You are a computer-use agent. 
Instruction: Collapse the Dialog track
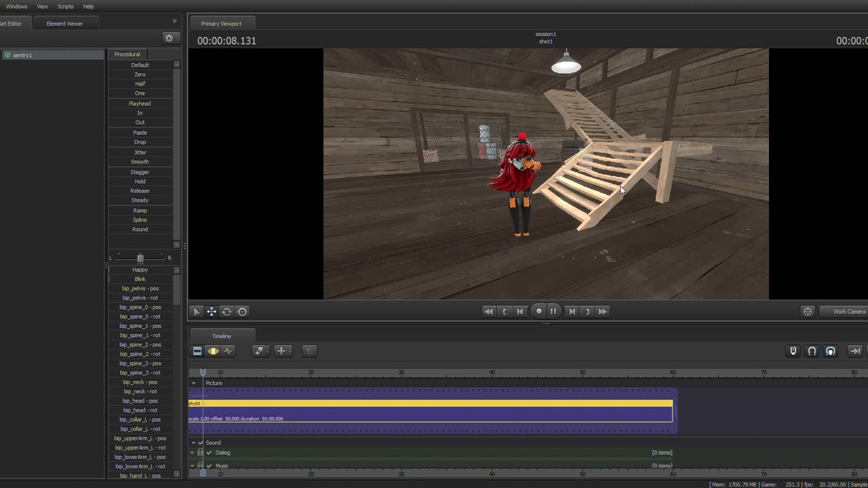click(x=193, y=453)
